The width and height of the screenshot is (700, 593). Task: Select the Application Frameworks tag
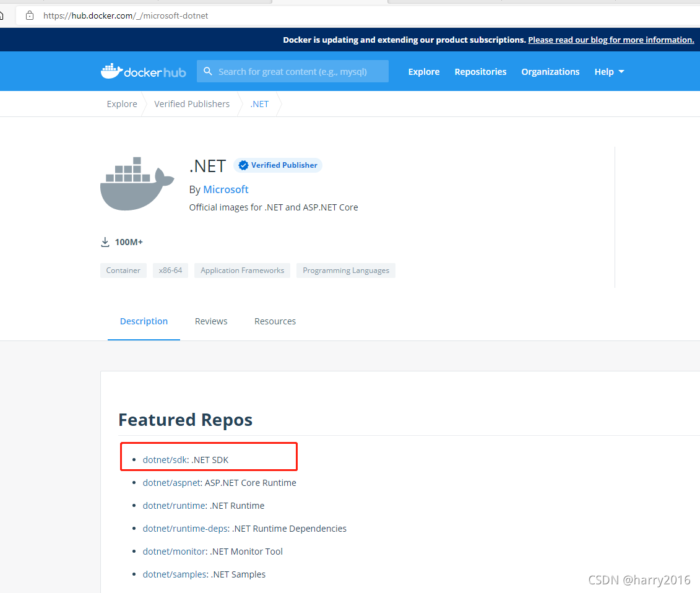[242, 271]
